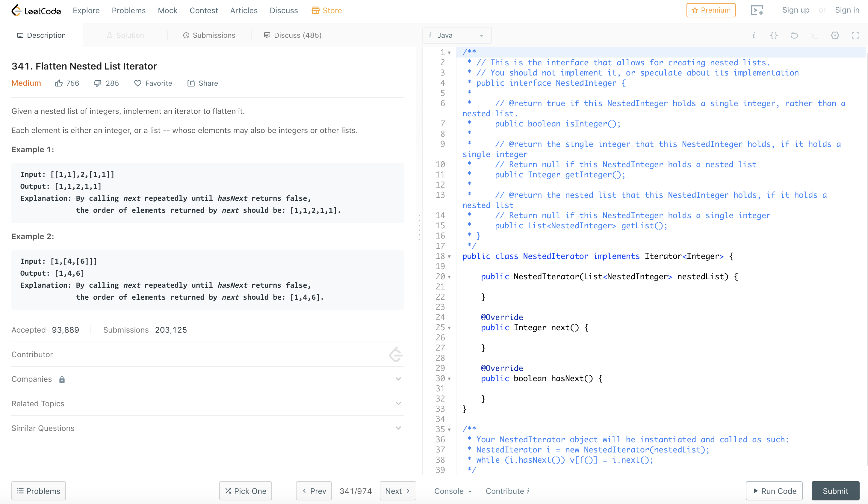
Task: Open the editor settings gear icon
Action: coord(835,35)
